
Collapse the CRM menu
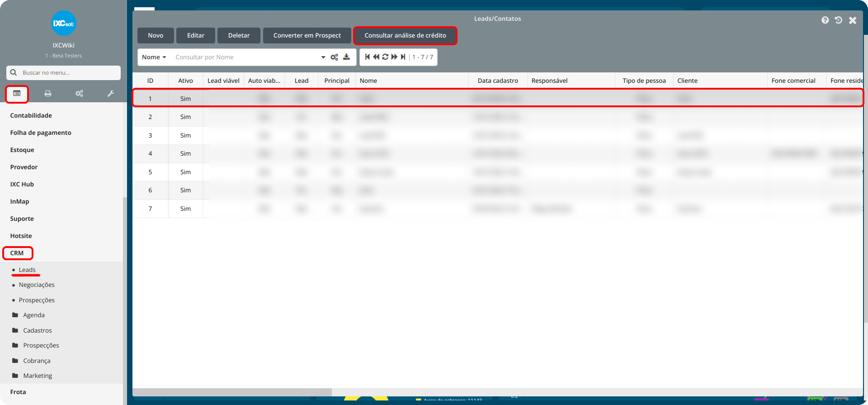(x=17, y=253)
